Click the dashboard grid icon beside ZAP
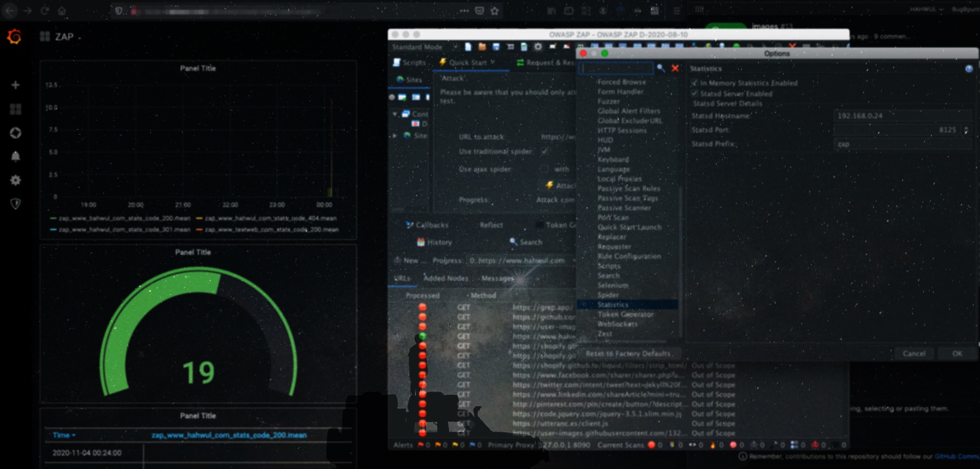Image resolution: width=980 pixels, height=469 pixels. (x=45, y=36)
